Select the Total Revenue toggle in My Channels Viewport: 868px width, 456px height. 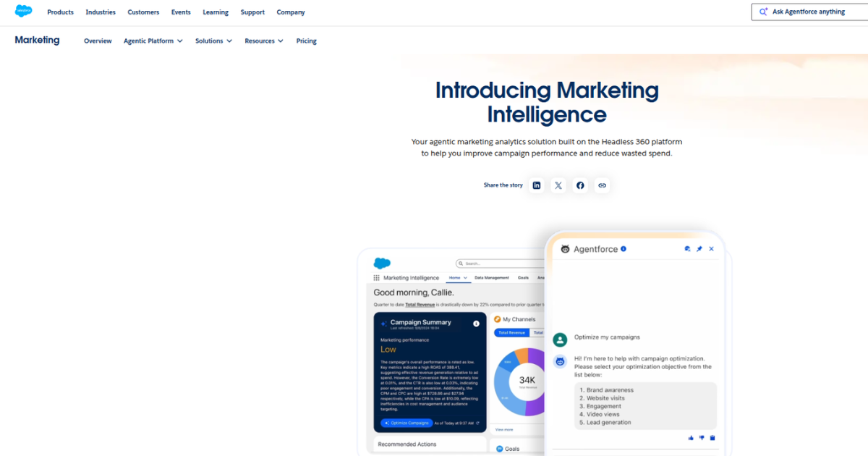pyautogui.click(x=512, y=333)
